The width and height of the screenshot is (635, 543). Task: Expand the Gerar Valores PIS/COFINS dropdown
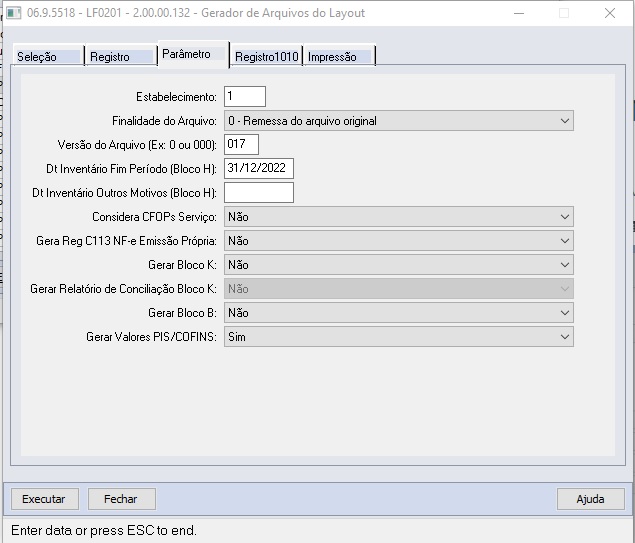click(x=399, y=336)
